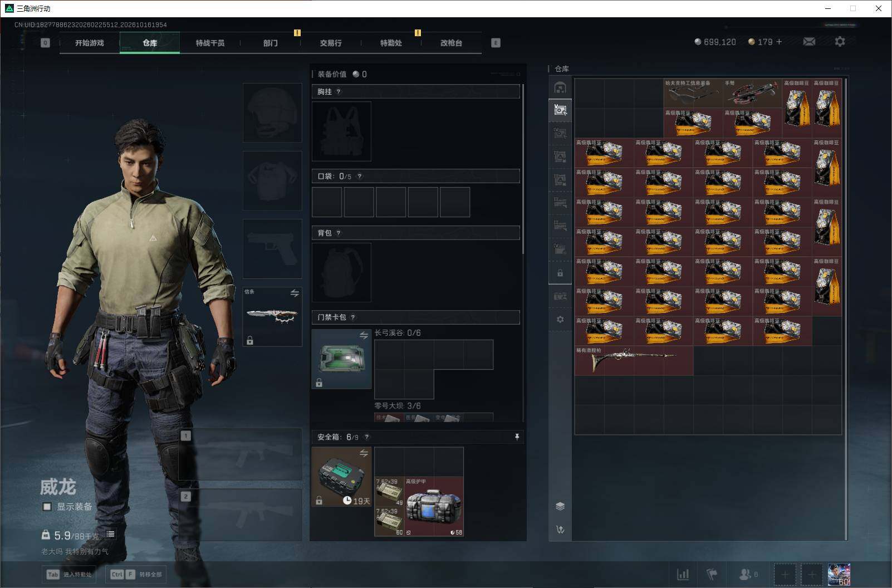
Task: Click the E next-tab key button
Action: coord(496,43)
